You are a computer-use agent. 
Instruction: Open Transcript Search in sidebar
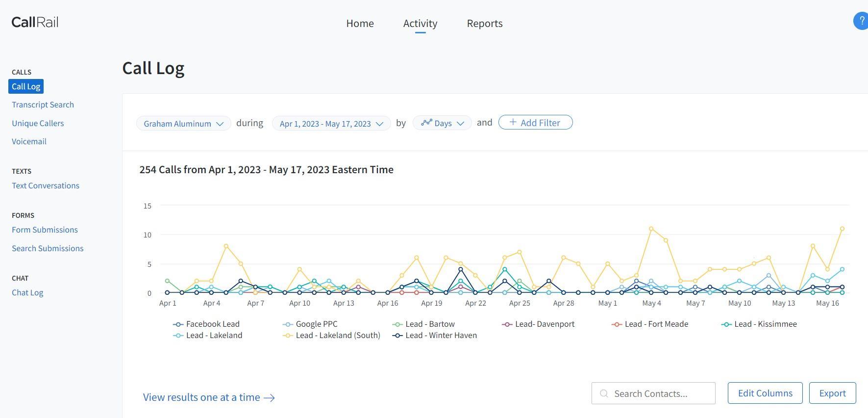tap(43, 105)
